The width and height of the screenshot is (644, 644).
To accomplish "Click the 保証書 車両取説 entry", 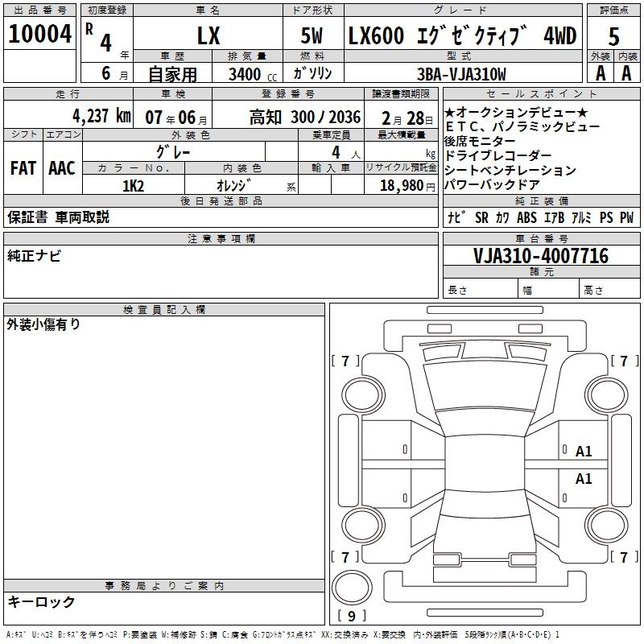I will pos(58,217).
